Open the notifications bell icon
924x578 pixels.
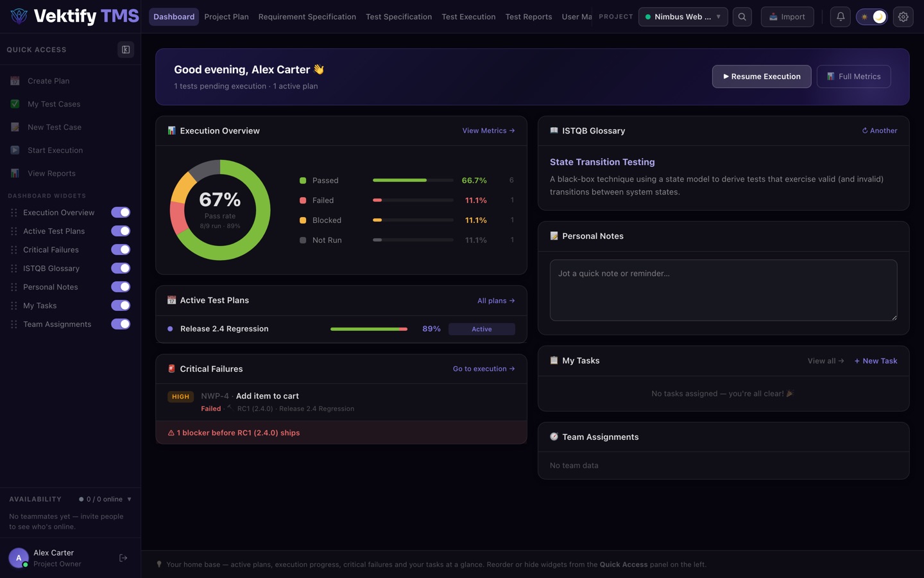pos(840,17)
